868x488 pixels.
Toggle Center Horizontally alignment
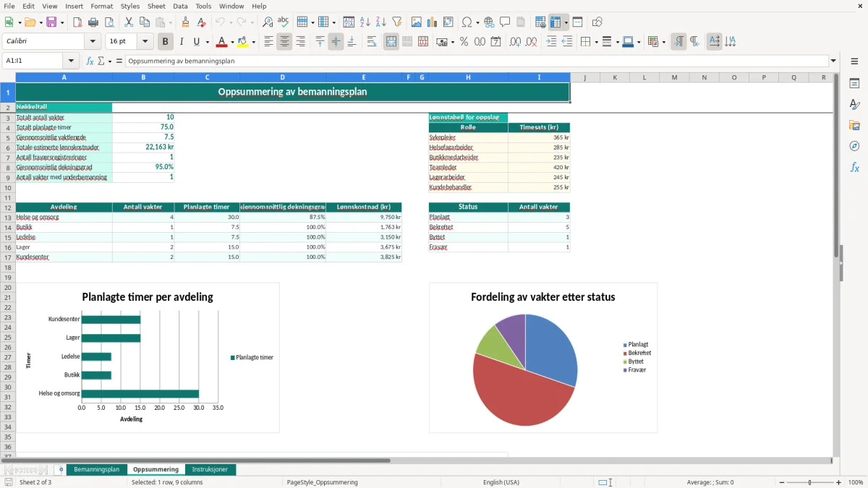tap(285, 42)
